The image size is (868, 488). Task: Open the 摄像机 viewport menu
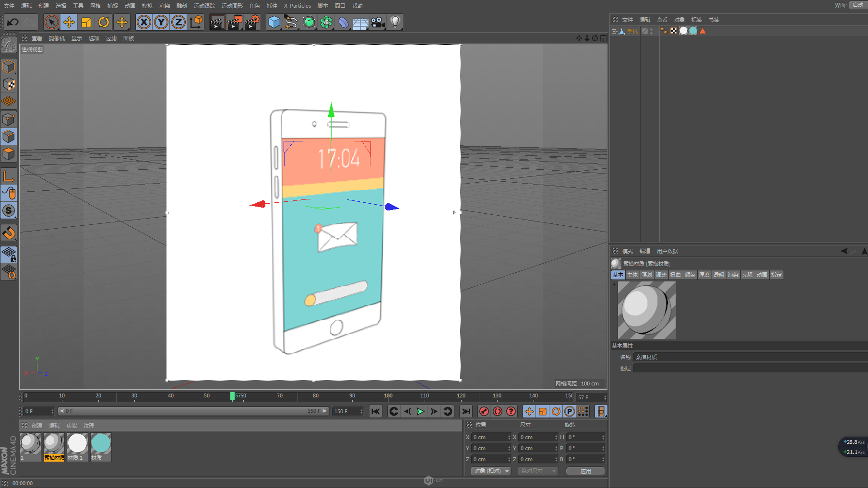pyautogui.click(x=57, y=38)
